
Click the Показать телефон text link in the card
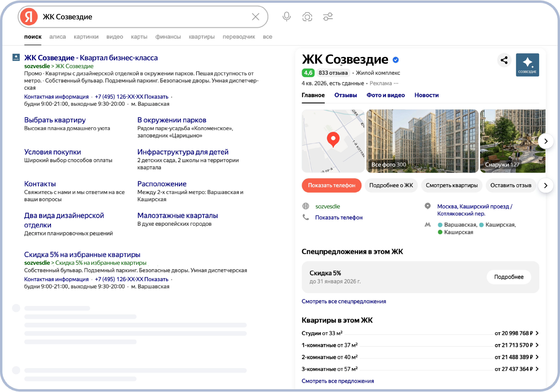point(339,217)
